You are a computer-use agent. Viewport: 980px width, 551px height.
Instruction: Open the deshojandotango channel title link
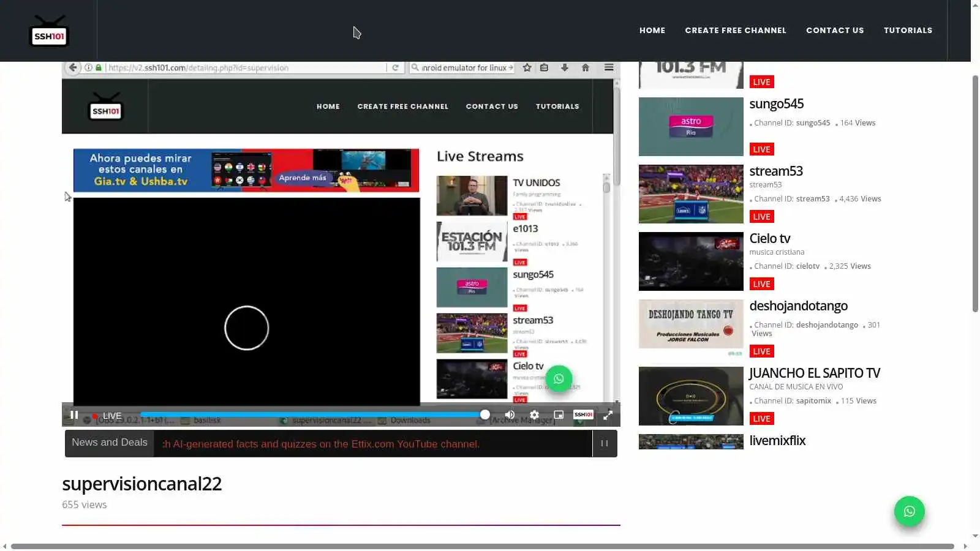tap(799, 306)
